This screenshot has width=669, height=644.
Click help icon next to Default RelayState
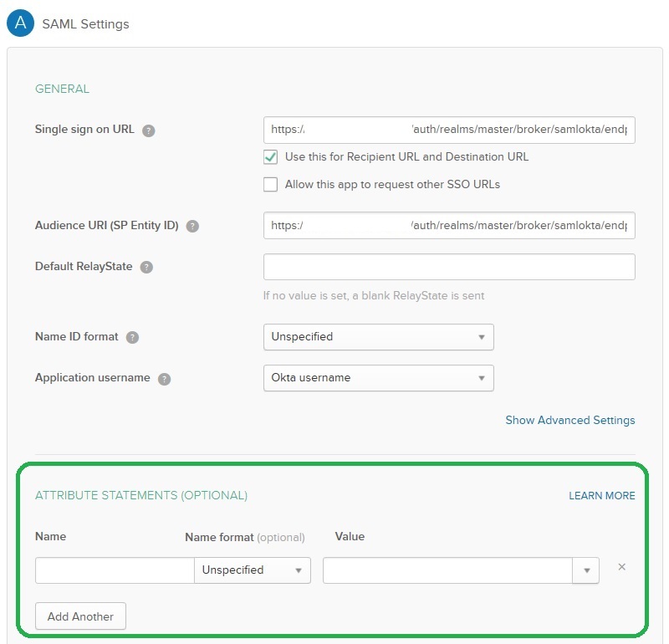(x=146, y=268)
